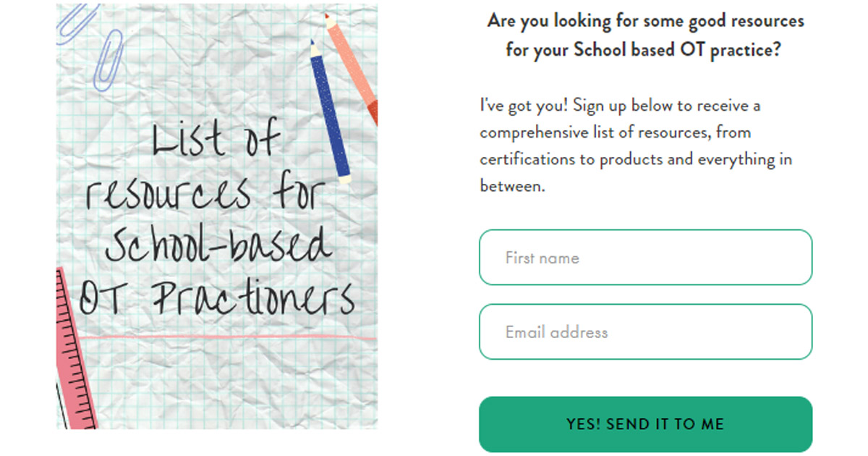This screenshot has width=868, height=456.
Task: Click the handwritten 'OT Practioners' text
Action: pos(217,296)
